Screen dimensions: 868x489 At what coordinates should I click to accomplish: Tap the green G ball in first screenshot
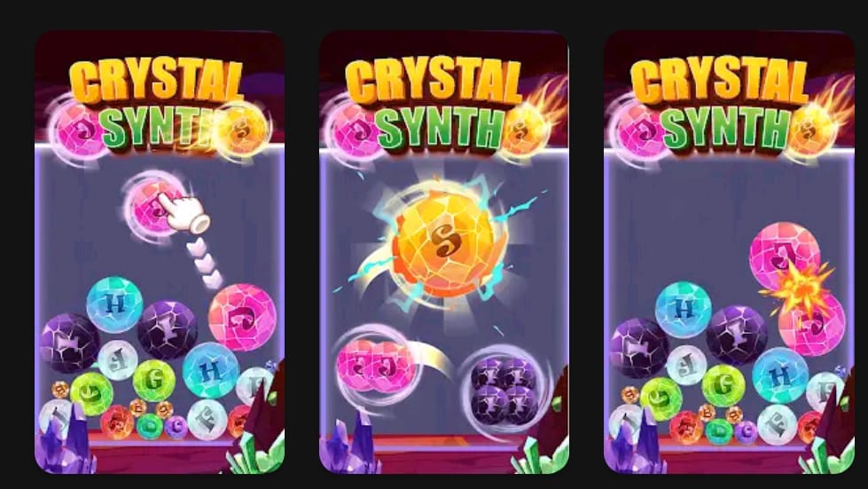pyautogui.click(x=154, y=381)
